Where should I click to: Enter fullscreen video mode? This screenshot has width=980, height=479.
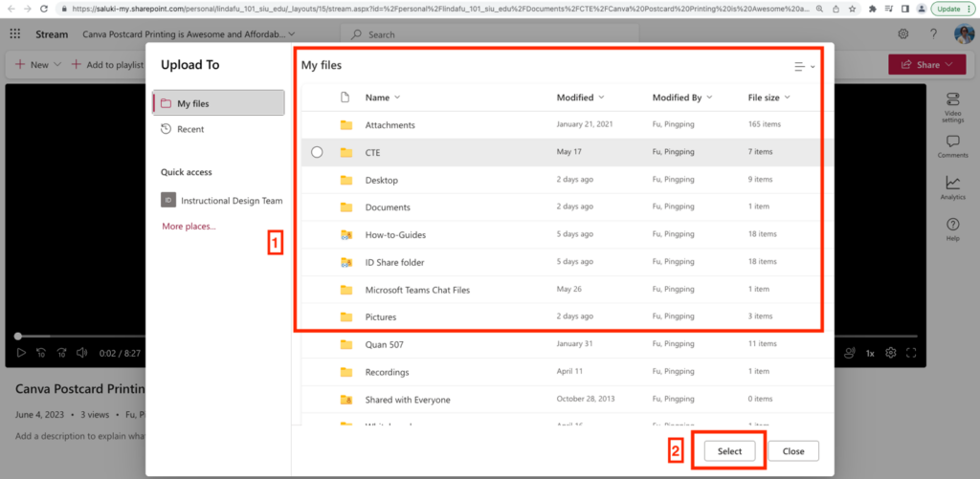tap(911, 353)
